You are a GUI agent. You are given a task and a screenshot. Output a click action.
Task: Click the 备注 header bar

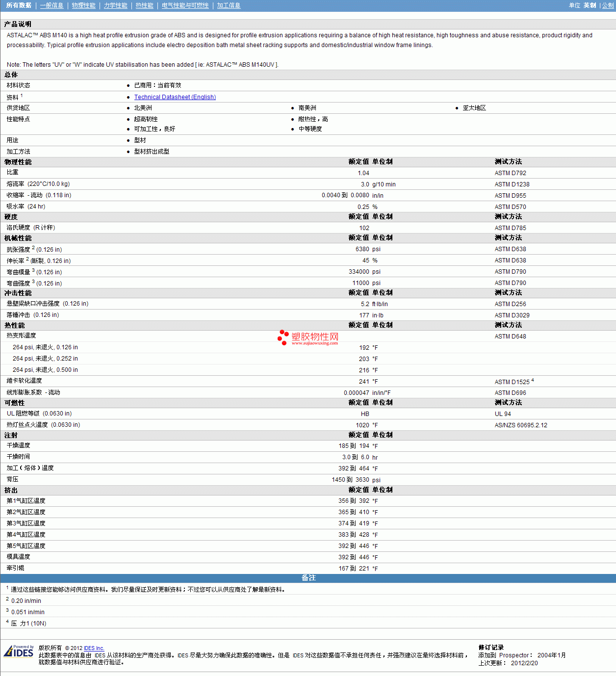pyautogui.click(x=308, y=578)
